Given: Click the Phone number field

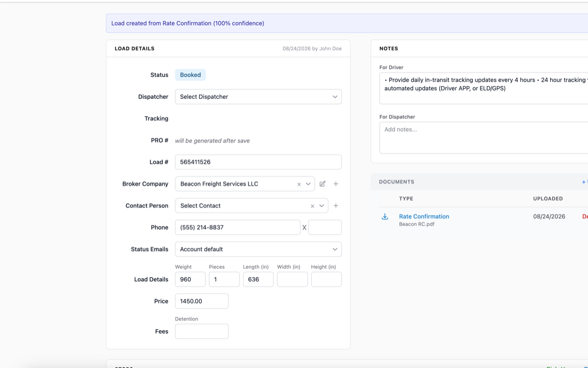Looking at the screenshot, I should point(238,227).
